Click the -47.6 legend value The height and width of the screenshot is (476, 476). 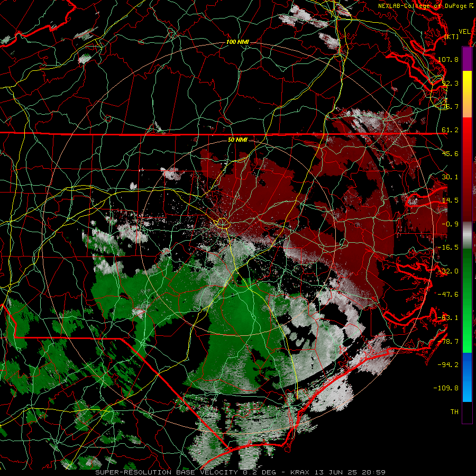[x=448, y=295]
